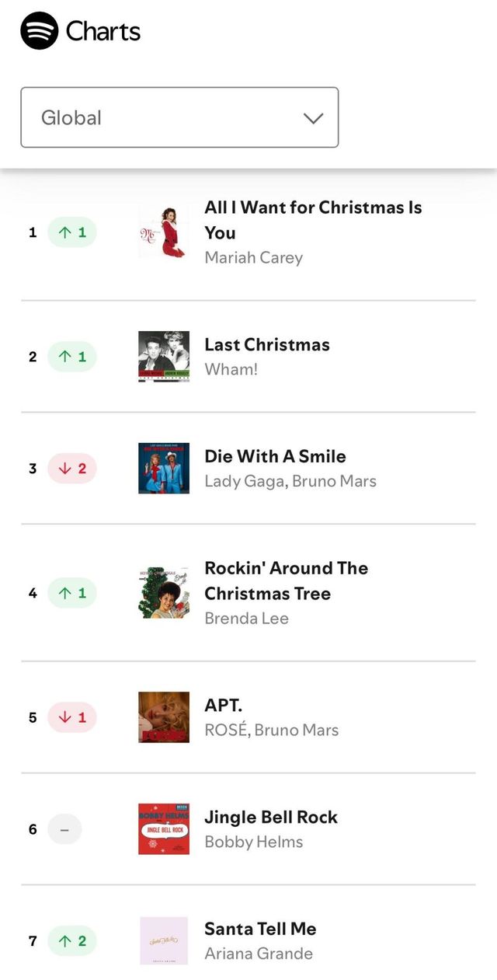The width and height of the screenshot is (497, 980).
Task: Click Rockin' Around The Christmas Tree artwork
Action: point(163,593)
